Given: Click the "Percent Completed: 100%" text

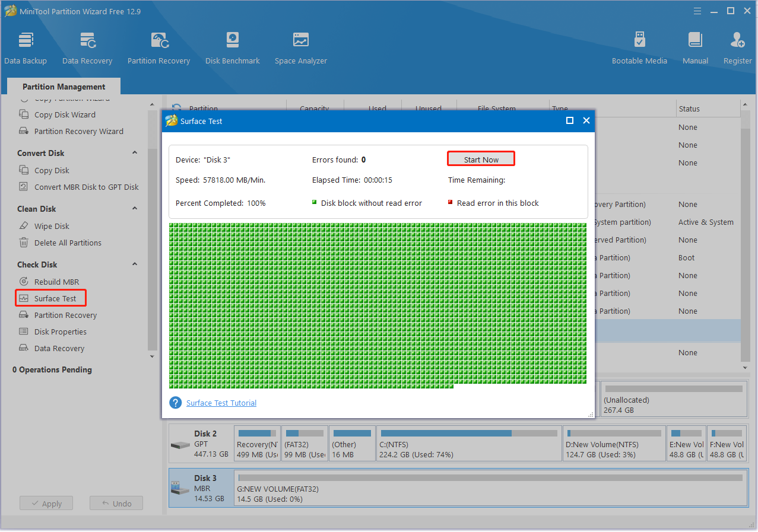Looking at the screenshot, I should coord(221,203).
